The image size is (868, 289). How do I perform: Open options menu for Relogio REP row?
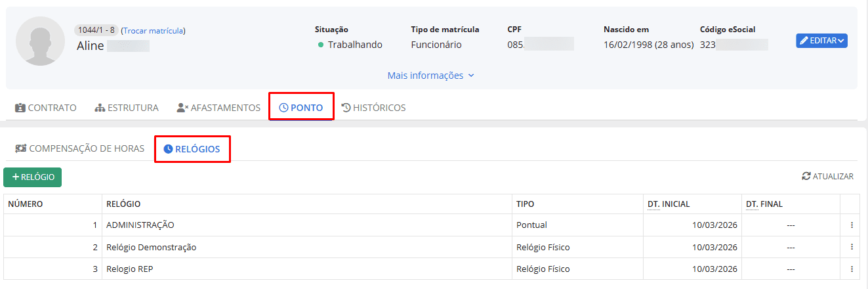coord(852,269)
